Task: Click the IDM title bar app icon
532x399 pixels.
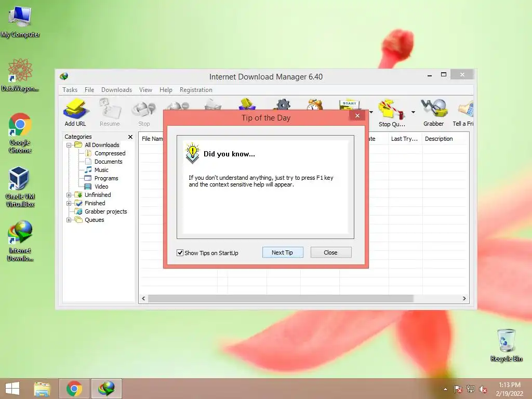Action: (x=64, y=76)
